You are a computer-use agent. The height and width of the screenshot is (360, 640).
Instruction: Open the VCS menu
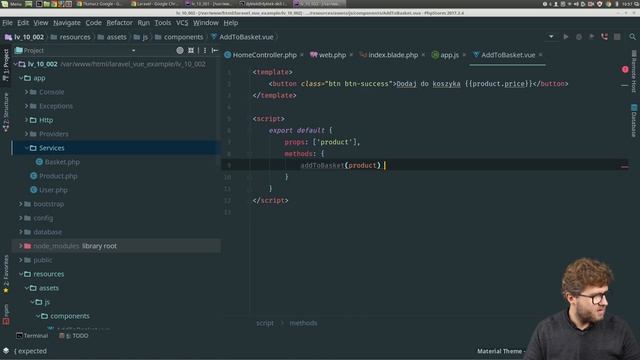click(182, 23)
